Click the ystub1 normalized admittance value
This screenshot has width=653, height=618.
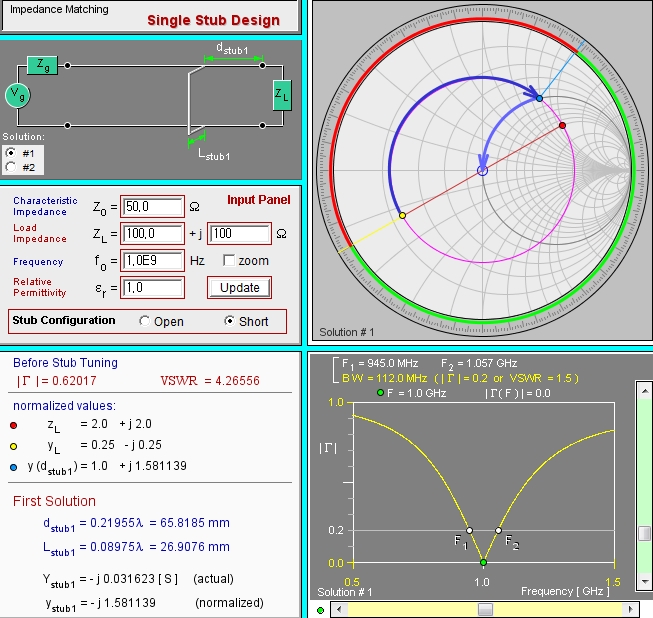(155, 603)
